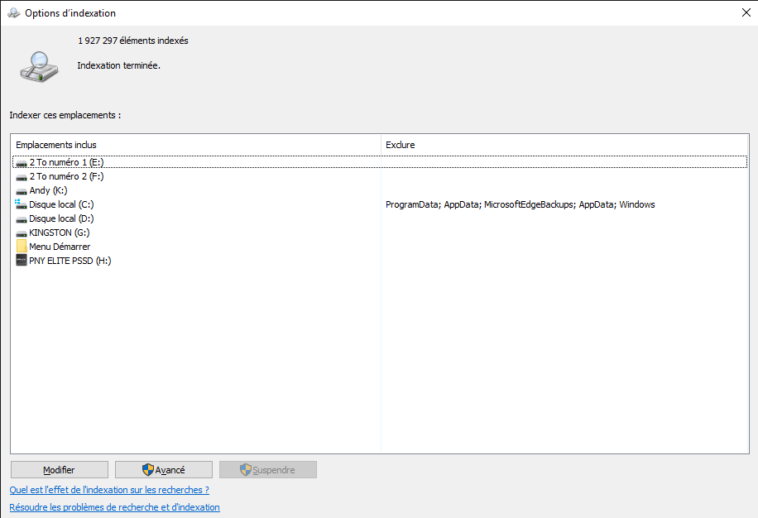
Task: Click the Indexation terminée status text
Action: [x=119, y=65]
